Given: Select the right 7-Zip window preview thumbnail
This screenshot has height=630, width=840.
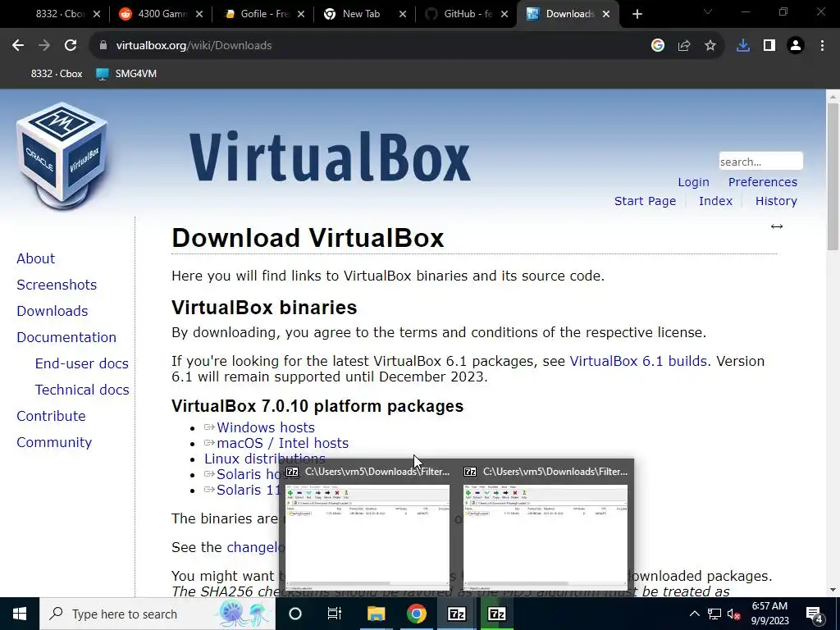Looking at the screenshot, I should (x=546, y=536).
